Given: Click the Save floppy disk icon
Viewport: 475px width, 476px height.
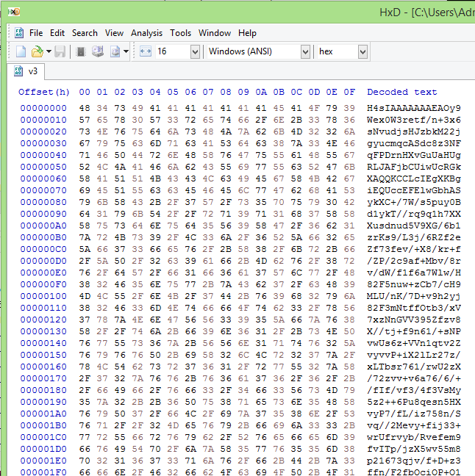Looking at the screenshot, I should click(x=60, y=51).
